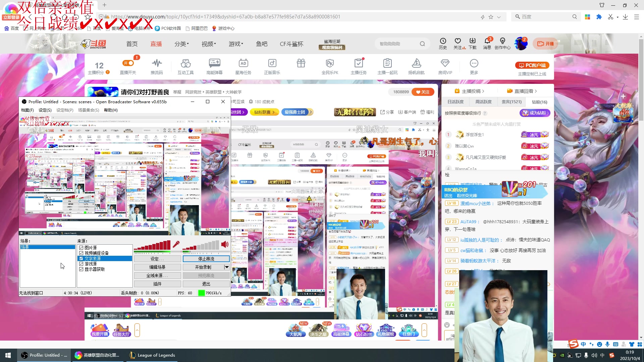Open 房间VIP diamond icon
This screenshot has width=644, height=362.
[445, 63]
